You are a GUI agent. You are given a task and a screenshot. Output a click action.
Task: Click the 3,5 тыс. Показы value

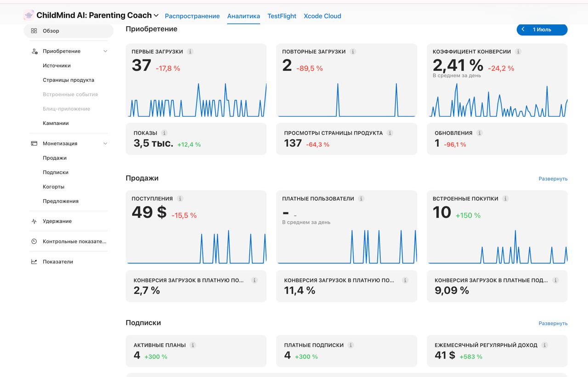(x=153, y=143)
